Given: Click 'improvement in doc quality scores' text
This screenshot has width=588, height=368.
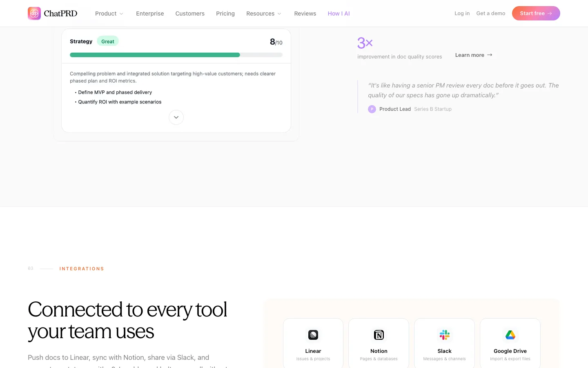Looking at the screenshot, I should coord(400,57).
